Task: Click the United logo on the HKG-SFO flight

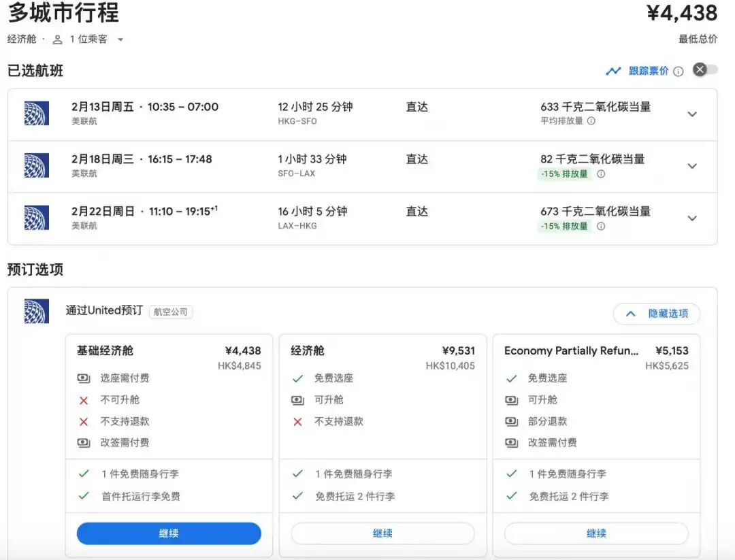Action: pos(36,113)
